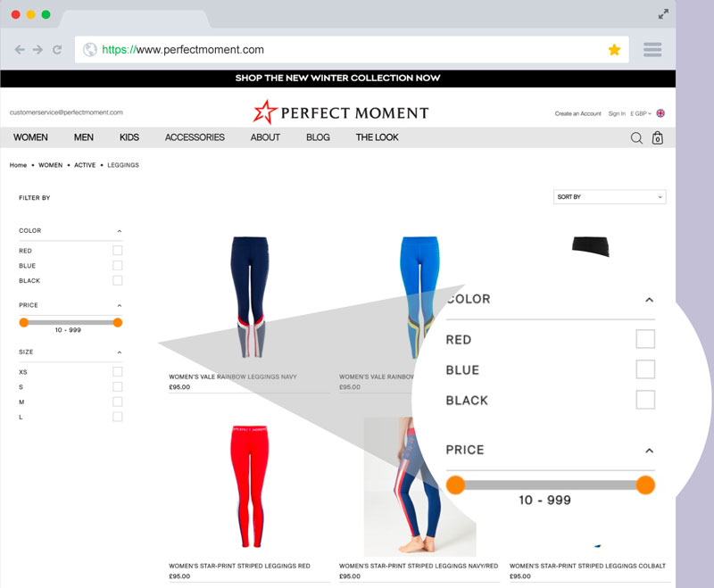Tick the magnified RED checkbox
Viewport: 714px width, 588px height.
(x=645, y=339)
